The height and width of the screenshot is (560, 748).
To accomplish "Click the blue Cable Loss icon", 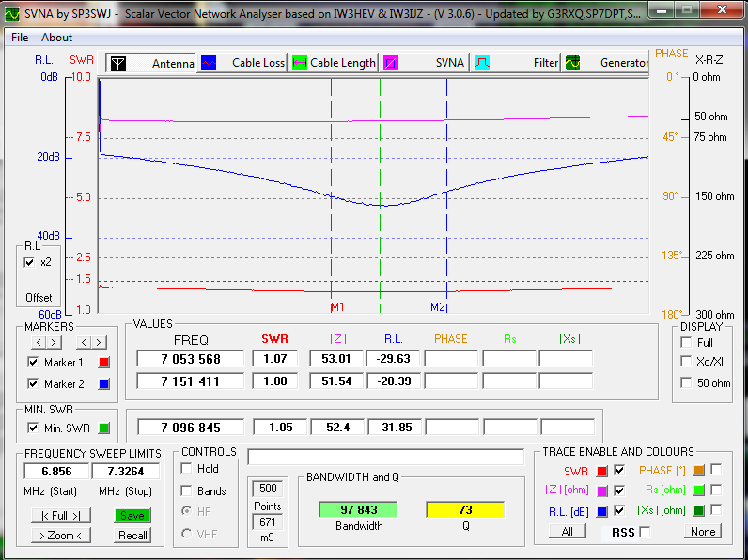I will coord(209,63).
